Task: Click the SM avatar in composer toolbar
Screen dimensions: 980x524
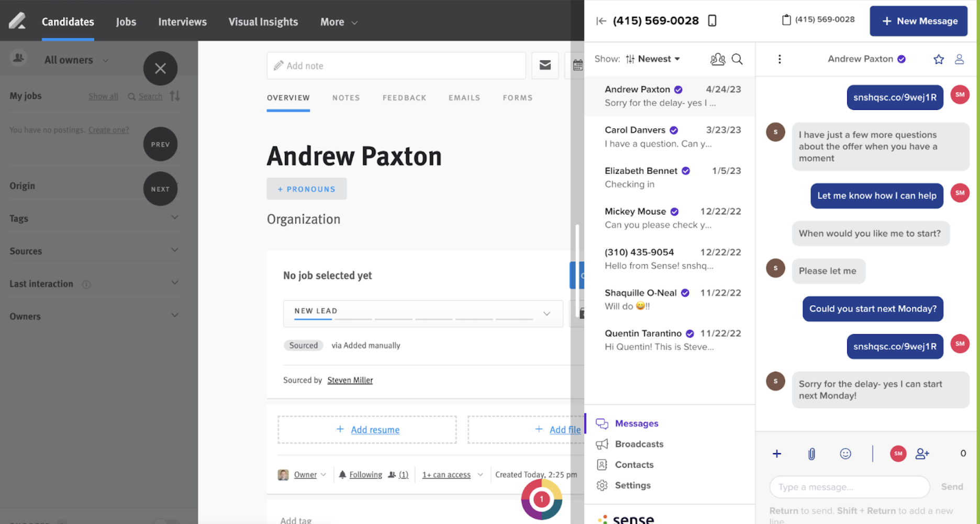Action: [898, 454]
